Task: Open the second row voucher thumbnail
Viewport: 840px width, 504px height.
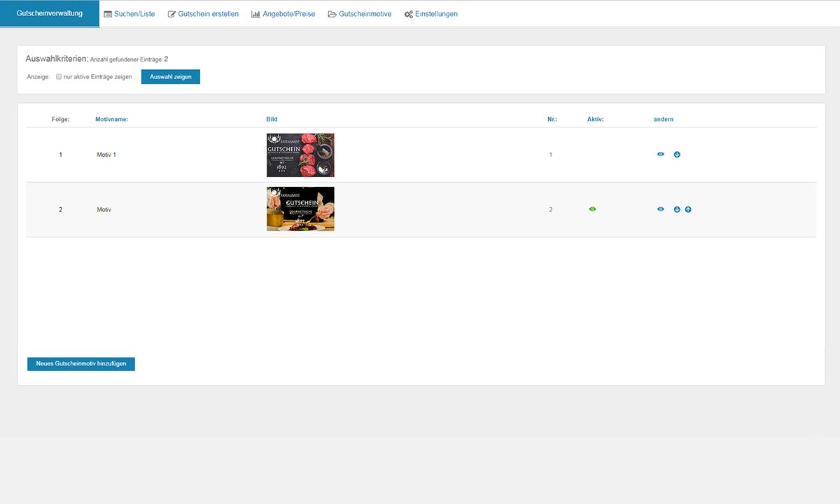Action: click(300, 209)
